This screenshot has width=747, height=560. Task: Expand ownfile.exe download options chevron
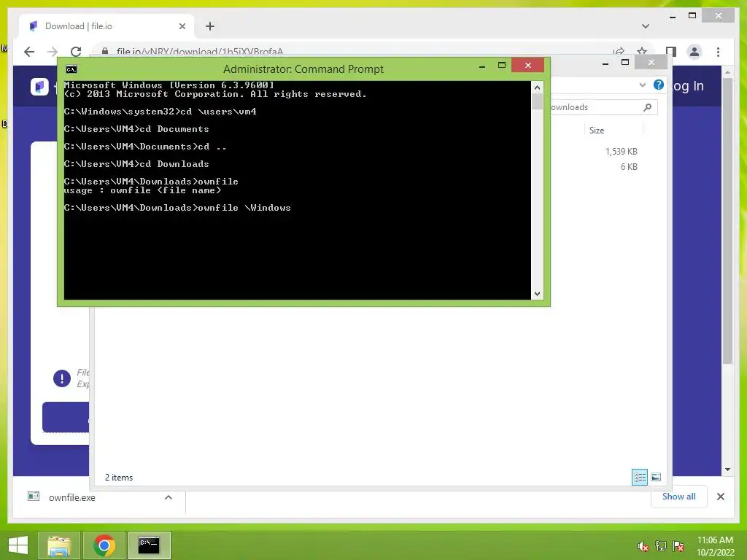click(169, 497)
